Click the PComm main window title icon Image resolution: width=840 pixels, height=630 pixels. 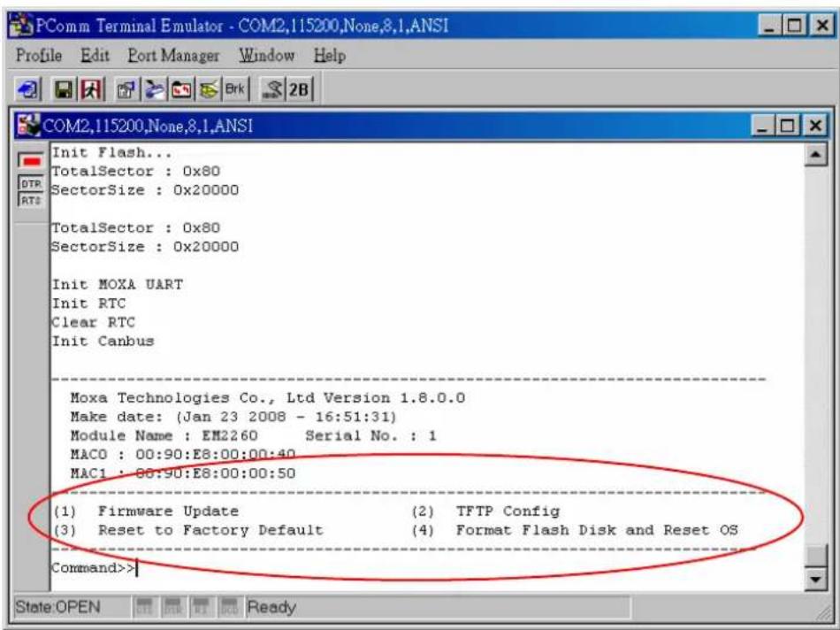22,25
